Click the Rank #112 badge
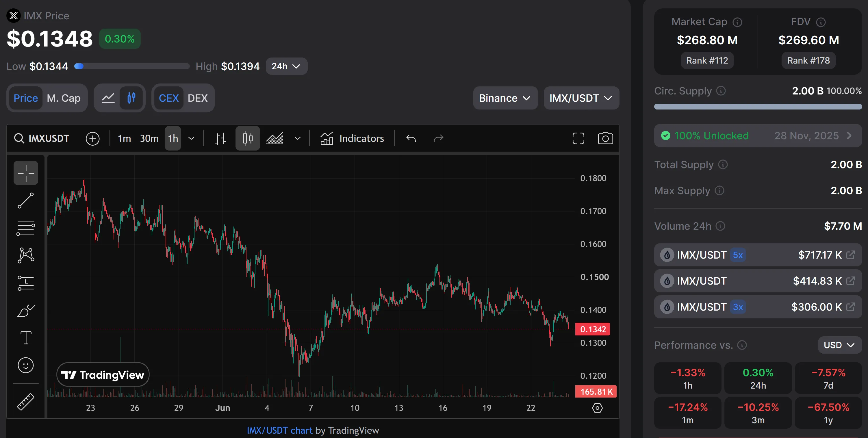 click(707, 60)
